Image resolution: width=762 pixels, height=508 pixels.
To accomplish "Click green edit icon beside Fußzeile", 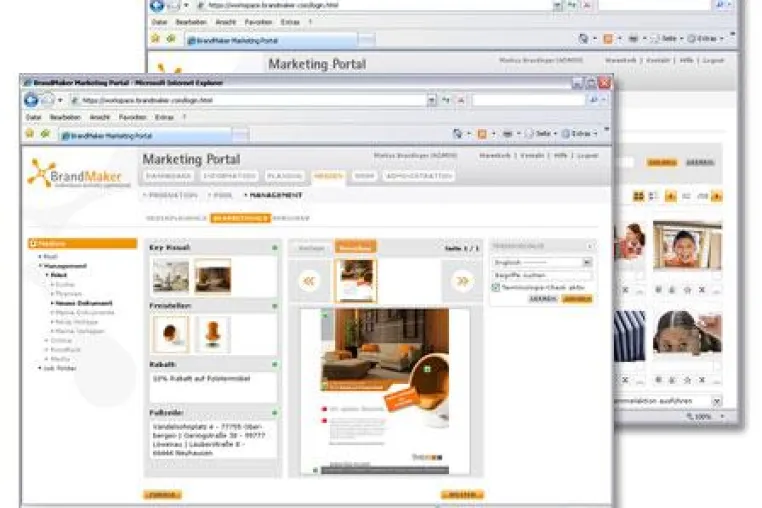I will click(275, 413).
